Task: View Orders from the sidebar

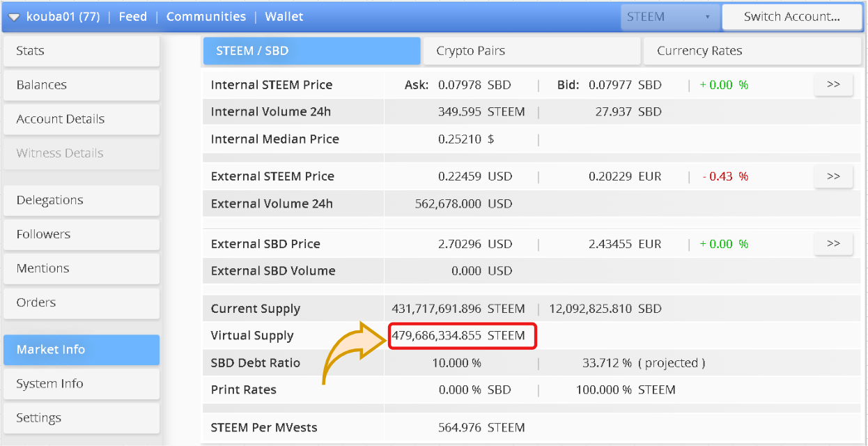Action: 82,302
